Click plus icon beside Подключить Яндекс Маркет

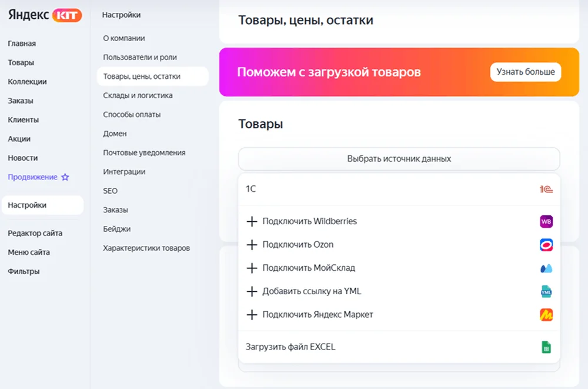[x=252, y=315]
